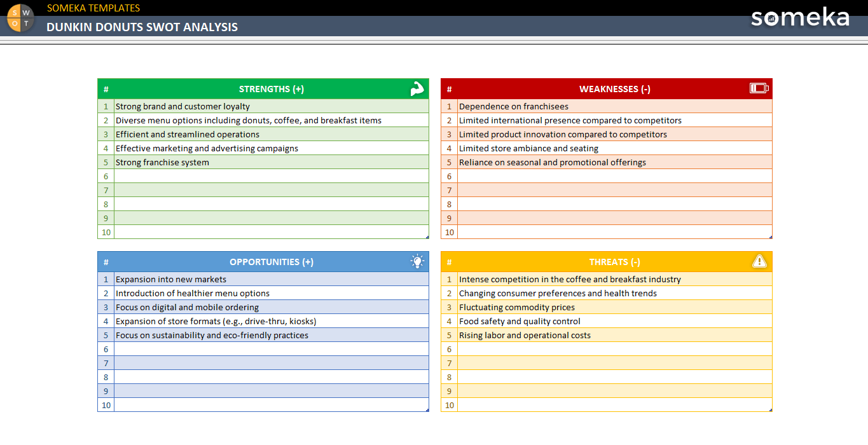Click the light bulb icon in Opportunities header

tap(417, 261)
